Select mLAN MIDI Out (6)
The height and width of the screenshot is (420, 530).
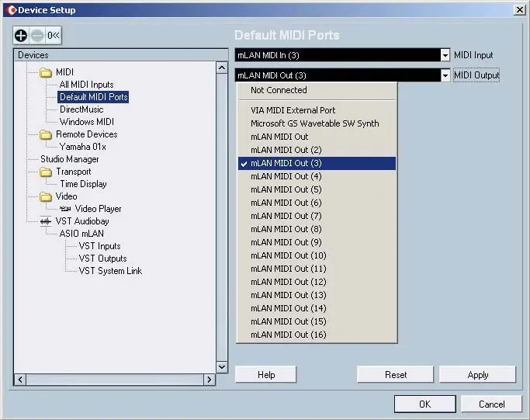(x=317, y=203)
